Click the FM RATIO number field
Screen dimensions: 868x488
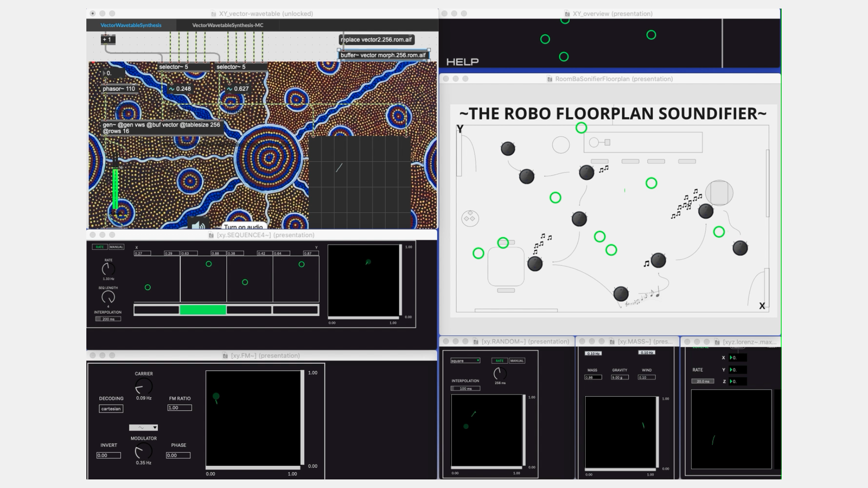point(179,408)
